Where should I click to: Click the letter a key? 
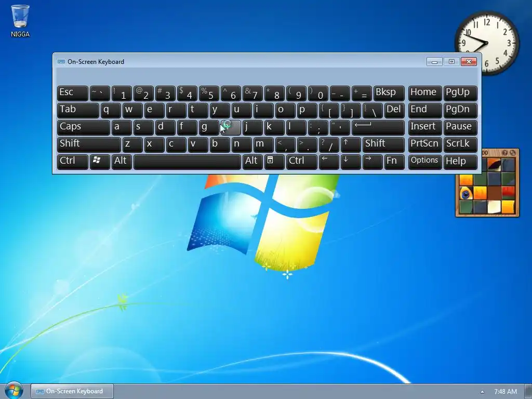click(x=122, y=128)
